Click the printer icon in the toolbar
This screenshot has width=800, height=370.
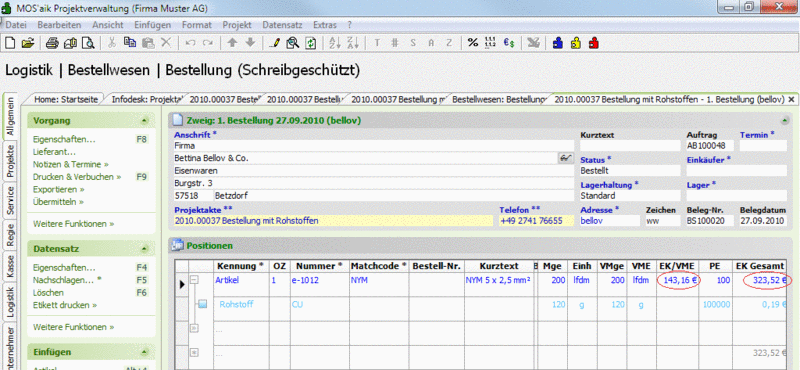pyautogui.click(x=52, y=43)
